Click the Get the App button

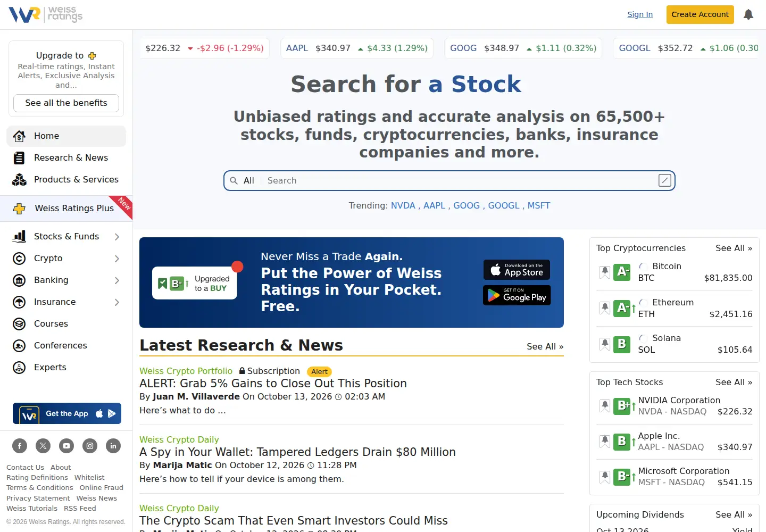67,413
